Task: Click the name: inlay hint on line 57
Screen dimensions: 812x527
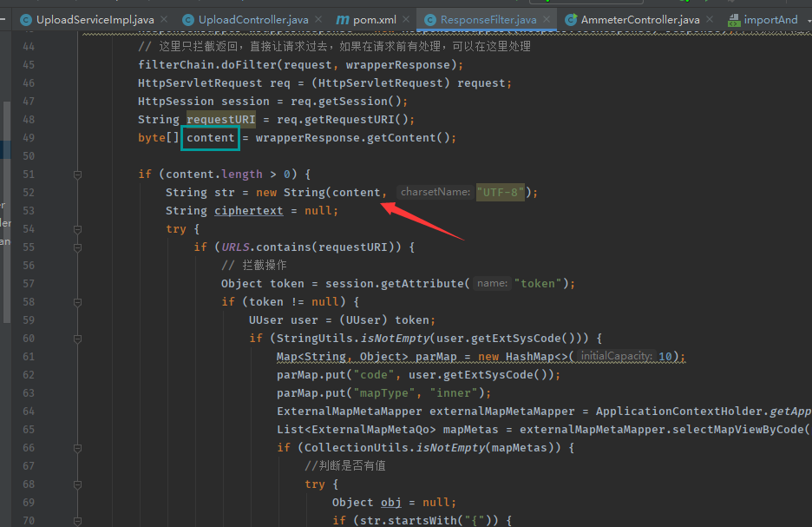Action: click(492, 283)
